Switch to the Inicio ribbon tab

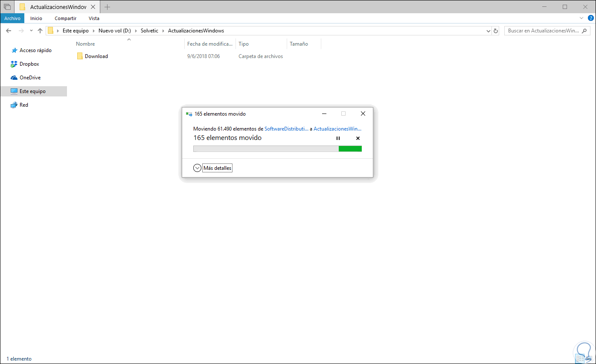coord(36,18)
